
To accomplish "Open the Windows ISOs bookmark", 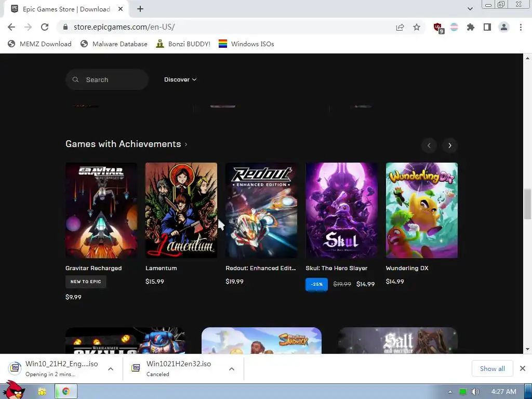I will click(x=246, y=44).
